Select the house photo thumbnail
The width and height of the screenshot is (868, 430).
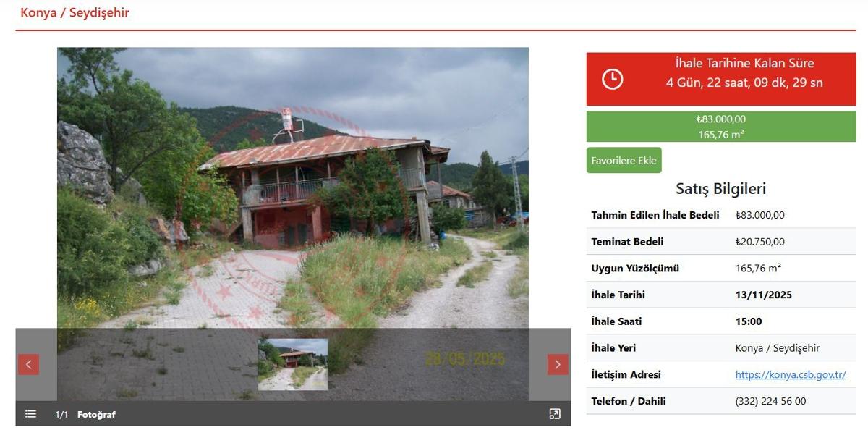point(293,364)
